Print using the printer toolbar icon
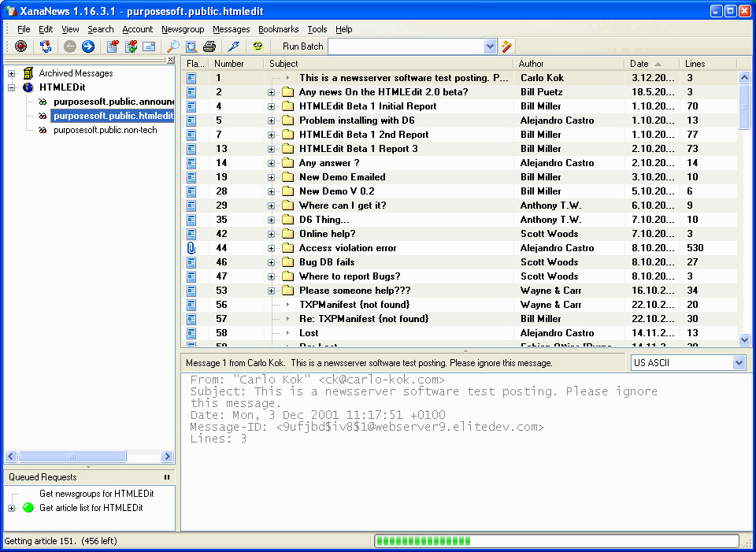The width and height of the screenshot is (756, 552). pyautogui.click(x=209, y=46)
